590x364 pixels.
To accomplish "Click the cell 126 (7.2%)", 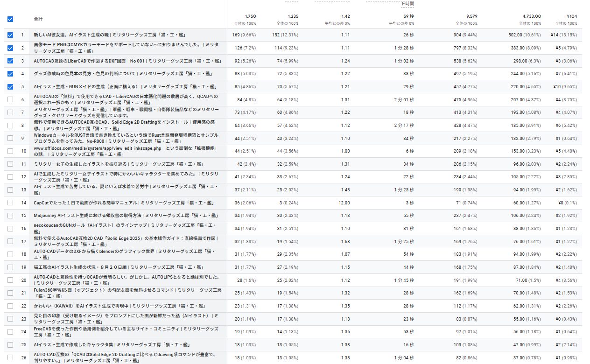I will pyautogui.click(x=245, y=48).
